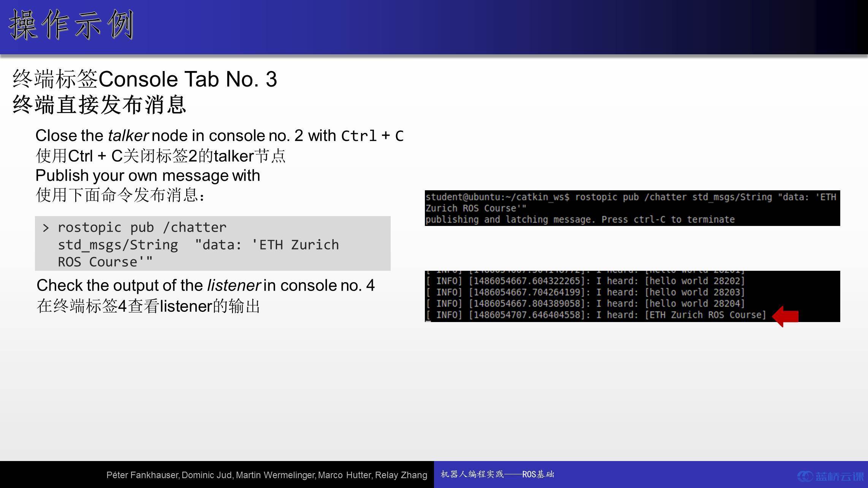Viewport: 868px width, 488px height.
Task: Click line 'Close the talker node in console no. 2'
Action: pos(219,136)
